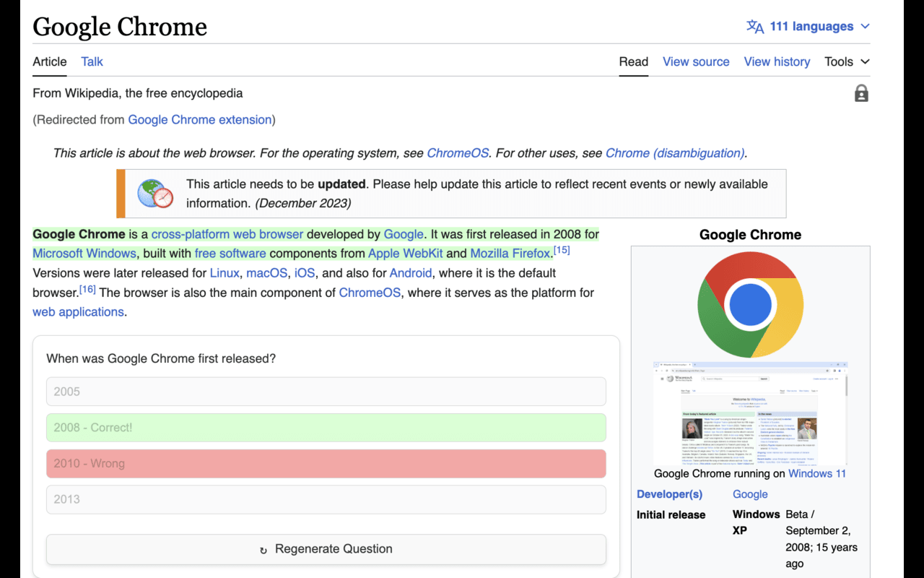The width and height of the screenshot is (924, 578).
Task: Jump to citation 15
Action: [x=562, y=250]
